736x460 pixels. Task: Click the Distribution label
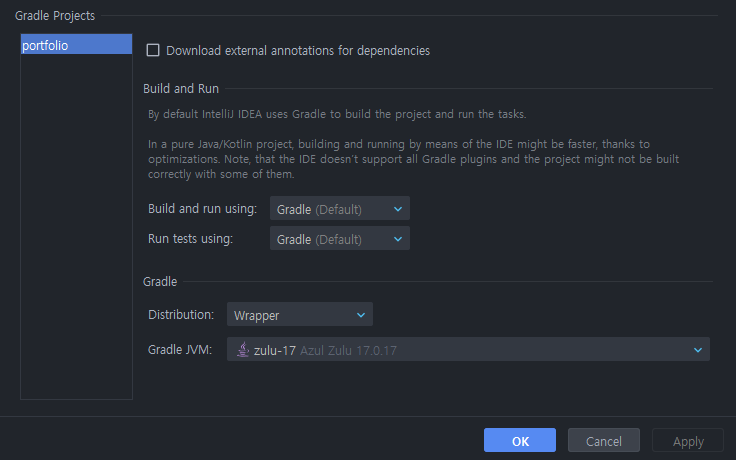[181, 315]
